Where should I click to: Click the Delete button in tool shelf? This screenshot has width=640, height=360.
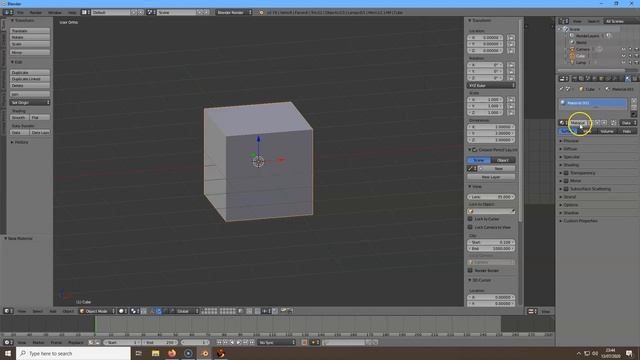click(x=30, y=86)
